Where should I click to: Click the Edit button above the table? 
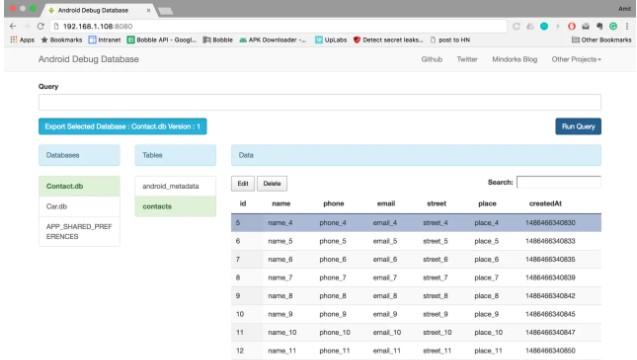(x=243, y=184)
